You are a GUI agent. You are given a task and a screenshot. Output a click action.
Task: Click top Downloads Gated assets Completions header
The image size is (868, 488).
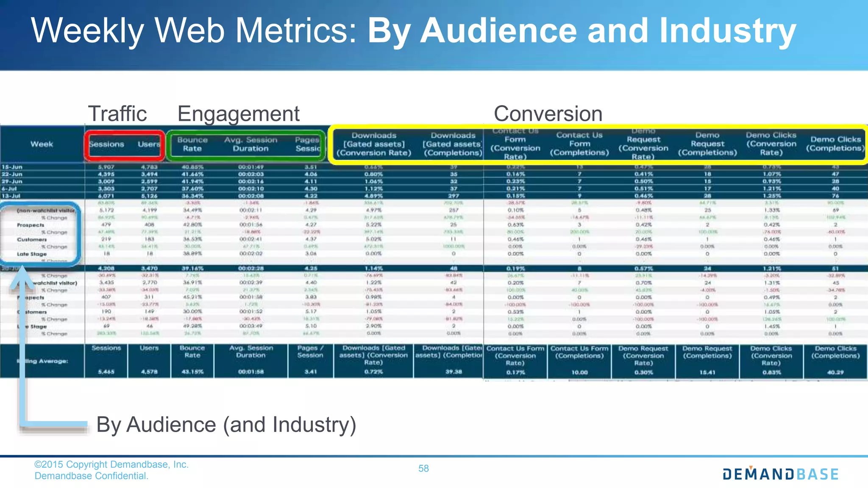pos(453,144)
